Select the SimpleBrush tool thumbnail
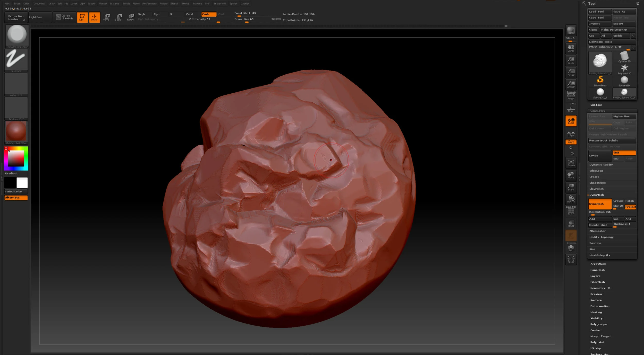 point(600,81)
